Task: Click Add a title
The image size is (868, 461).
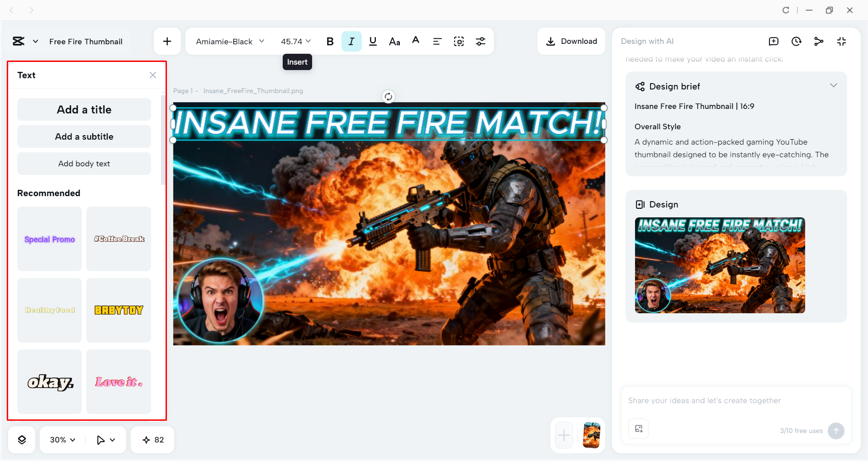Action: tap(84, 109)
